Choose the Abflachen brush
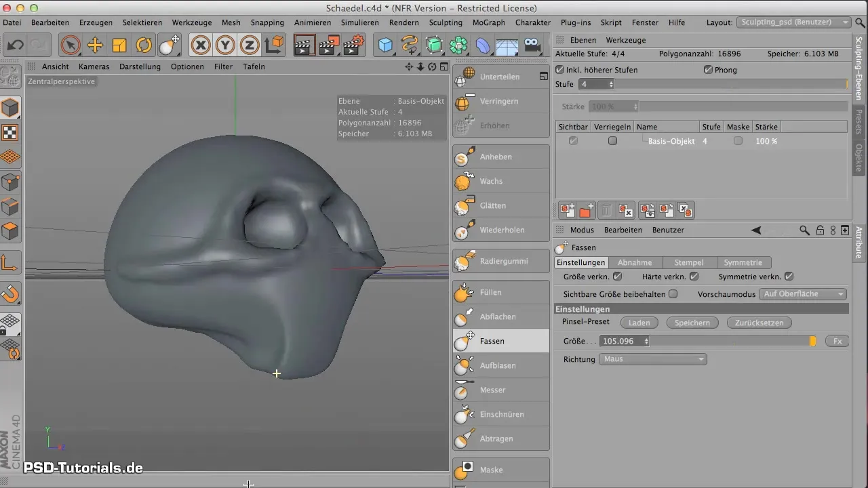 [x=501, y=317]
